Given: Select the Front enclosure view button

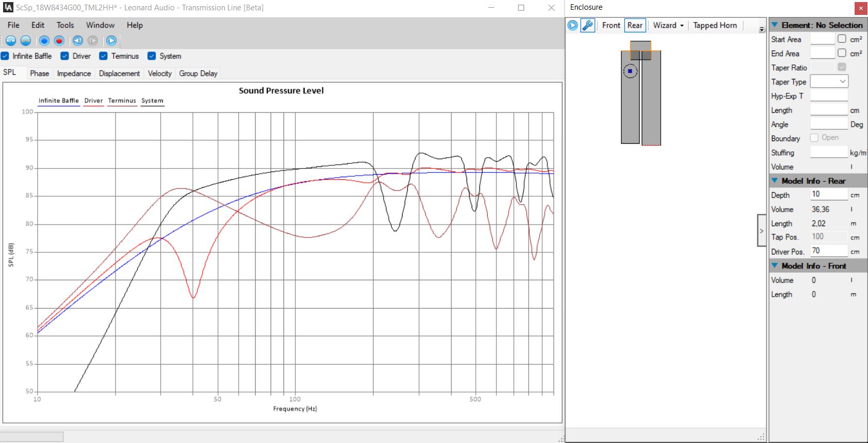Looking at the screenshot, I should [611, 25].
